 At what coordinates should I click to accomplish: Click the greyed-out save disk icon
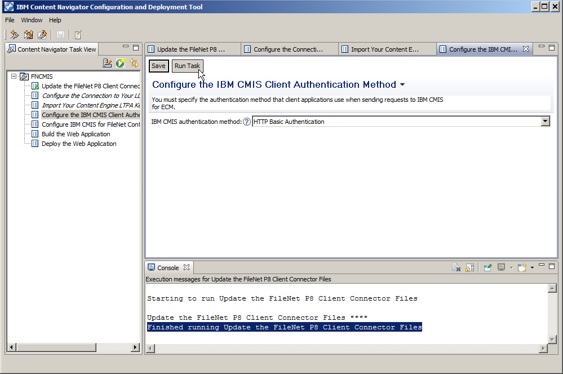[60, 34]
